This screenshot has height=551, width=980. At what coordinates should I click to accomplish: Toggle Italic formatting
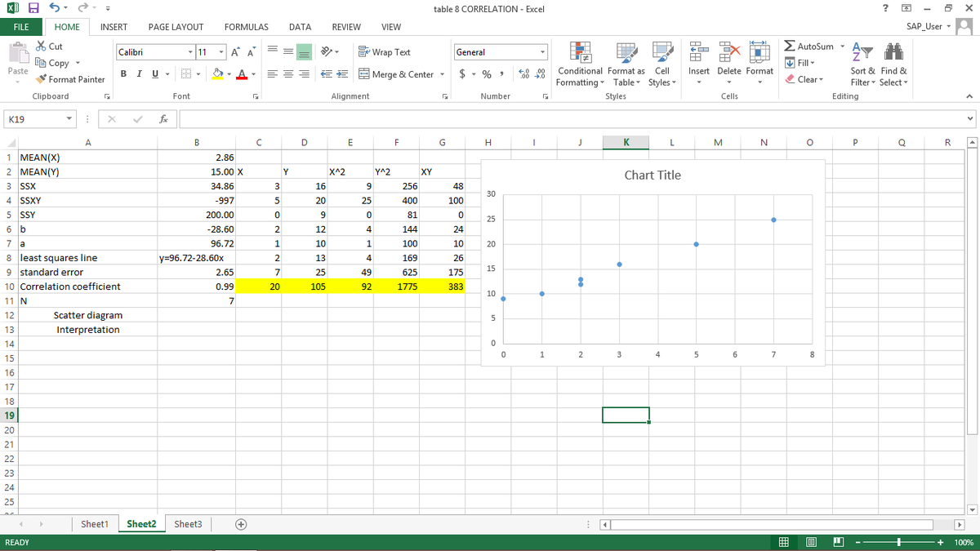click(139, 74)
